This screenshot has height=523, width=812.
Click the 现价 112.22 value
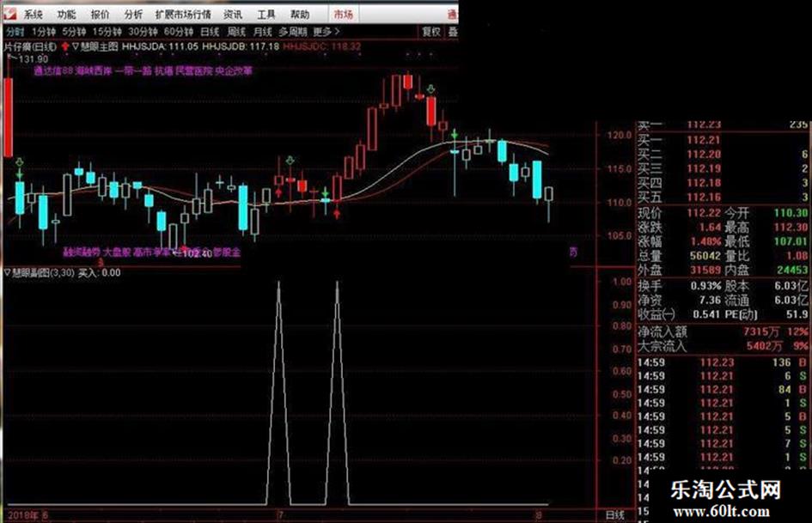coord(704,213)
